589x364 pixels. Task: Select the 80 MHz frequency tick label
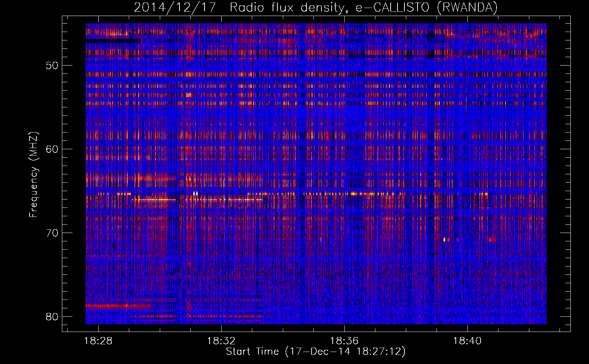click(52, 316)
